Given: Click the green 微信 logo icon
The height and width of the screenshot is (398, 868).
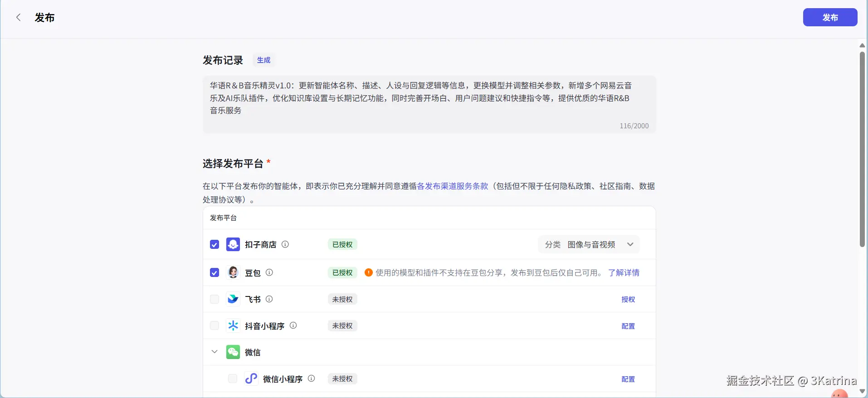Looking at the screenshot, I should (x=233, y=352).
